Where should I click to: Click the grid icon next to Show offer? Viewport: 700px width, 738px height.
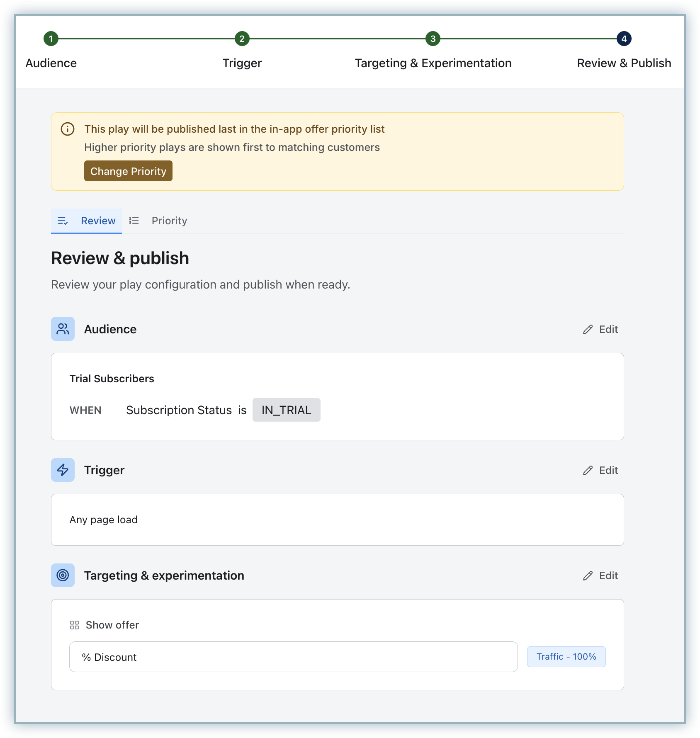click(x=75, y=625)
